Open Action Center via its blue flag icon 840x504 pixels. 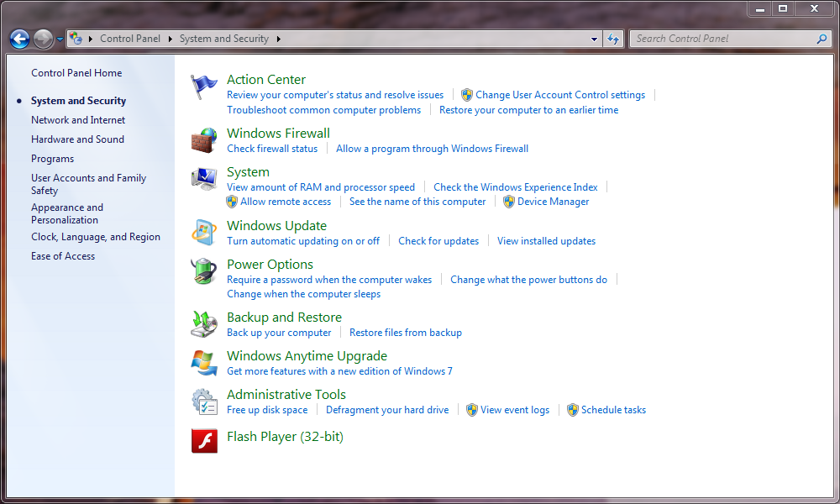point(203,87)
